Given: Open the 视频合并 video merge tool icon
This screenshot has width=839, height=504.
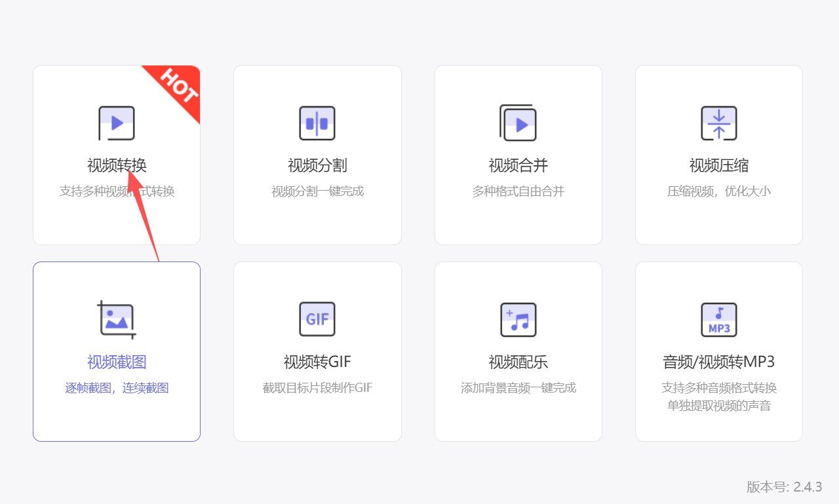Looking at the screenshot, I should point(518,123).
